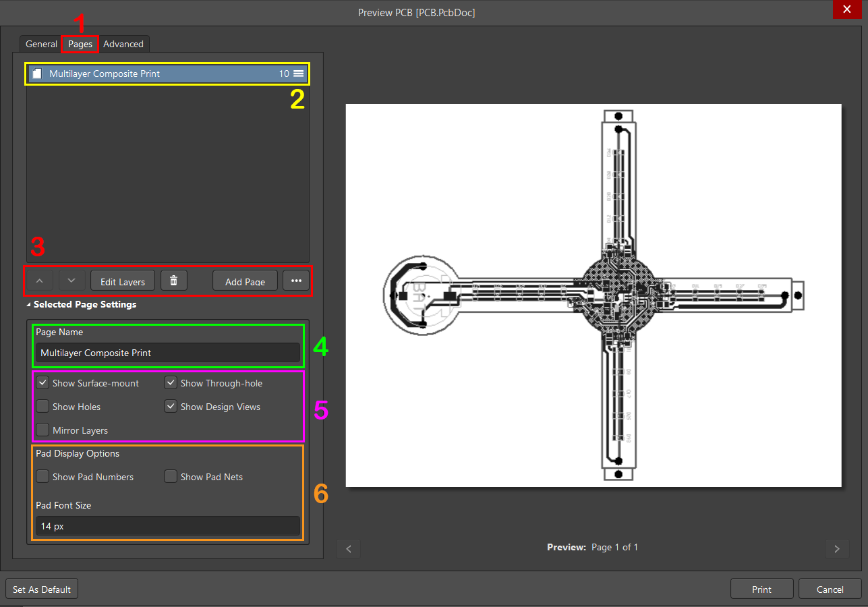Screen dimensions: 868x607
Task: Toggle Show Pad Numbers checkbox
Action: 42,477
